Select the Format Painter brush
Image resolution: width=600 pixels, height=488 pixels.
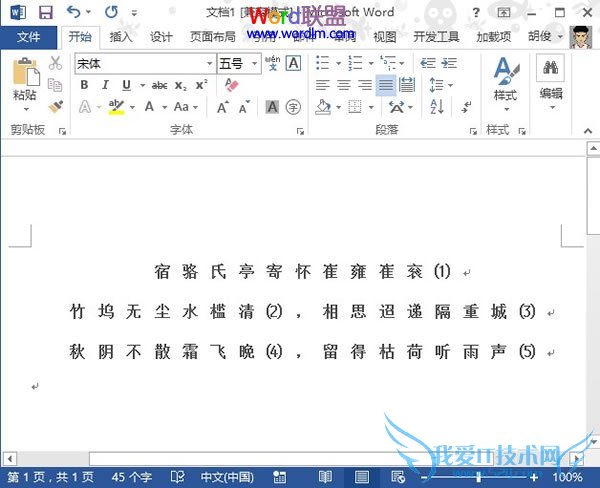(56, 106)
